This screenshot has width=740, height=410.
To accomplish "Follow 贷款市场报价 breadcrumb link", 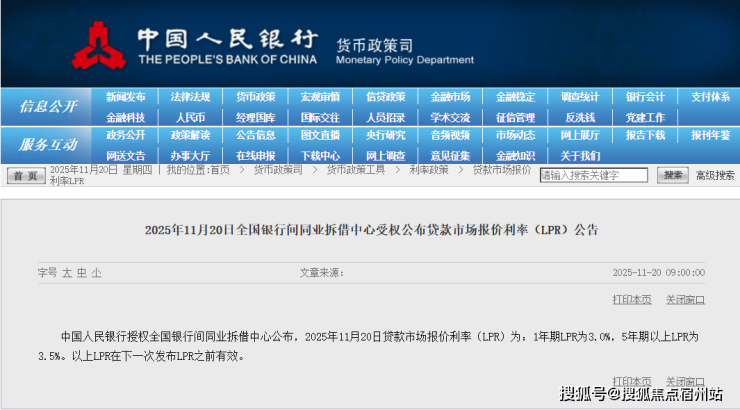I will click(x=502, y=170).
